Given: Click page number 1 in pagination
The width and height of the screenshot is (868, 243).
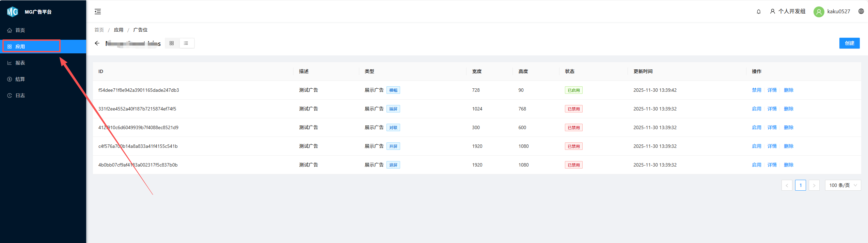Looking at the screenshot, I should tap(800, 185).
